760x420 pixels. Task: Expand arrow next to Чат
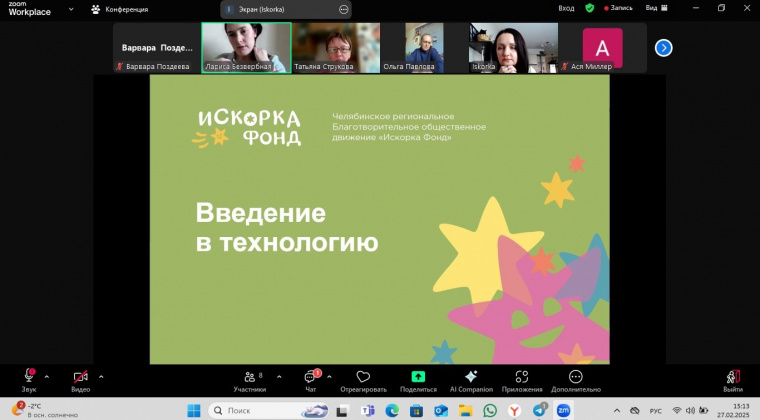pyautogui.click(x=329, y=376)
